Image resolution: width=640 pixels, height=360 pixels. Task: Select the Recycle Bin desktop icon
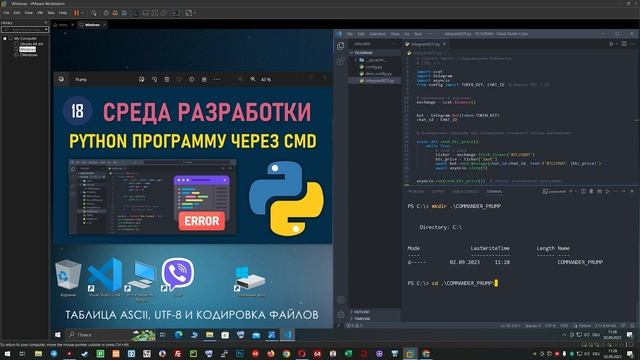point(68,278)
